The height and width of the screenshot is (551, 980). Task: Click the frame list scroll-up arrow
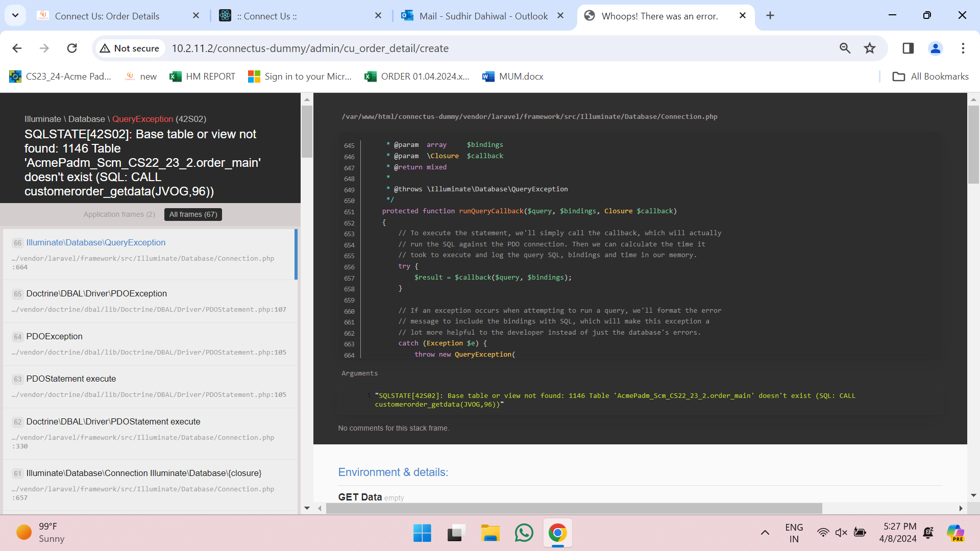307,99
